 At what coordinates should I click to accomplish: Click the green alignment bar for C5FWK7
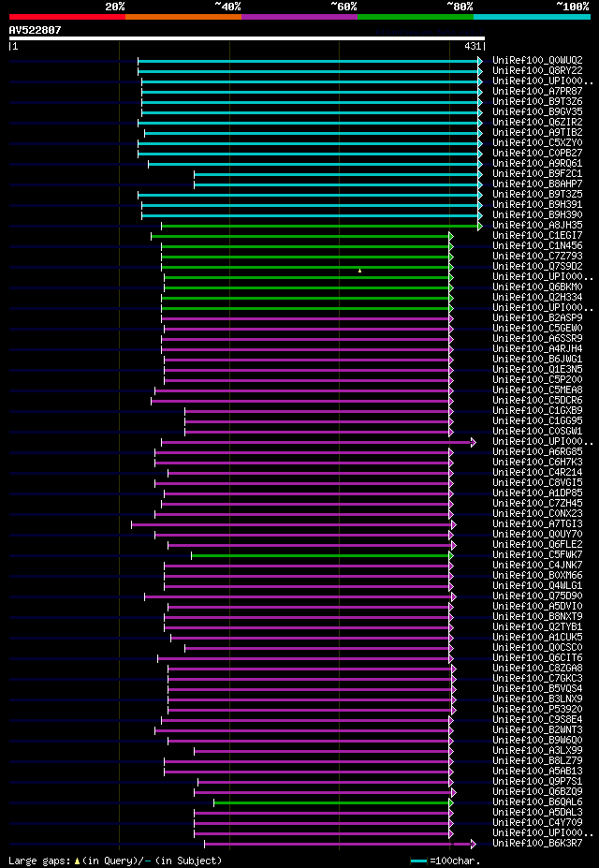(321, 556)
